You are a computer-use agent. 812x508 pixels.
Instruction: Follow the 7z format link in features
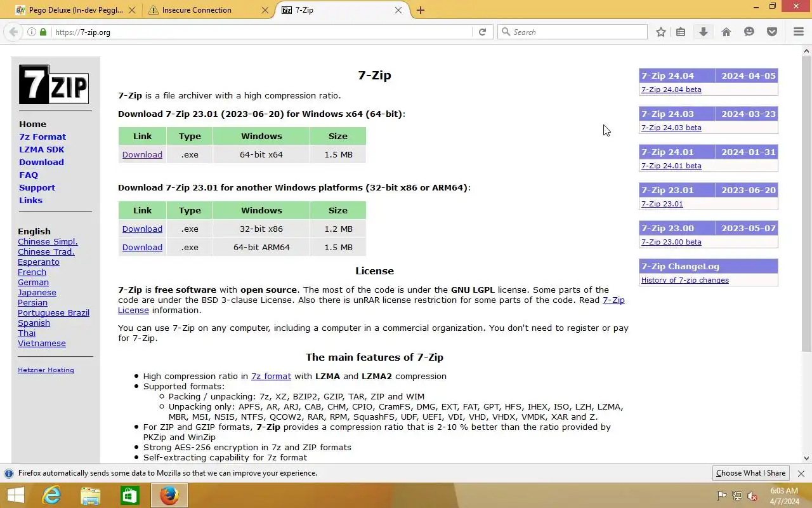pyautogui.click(x=271, y=376)
